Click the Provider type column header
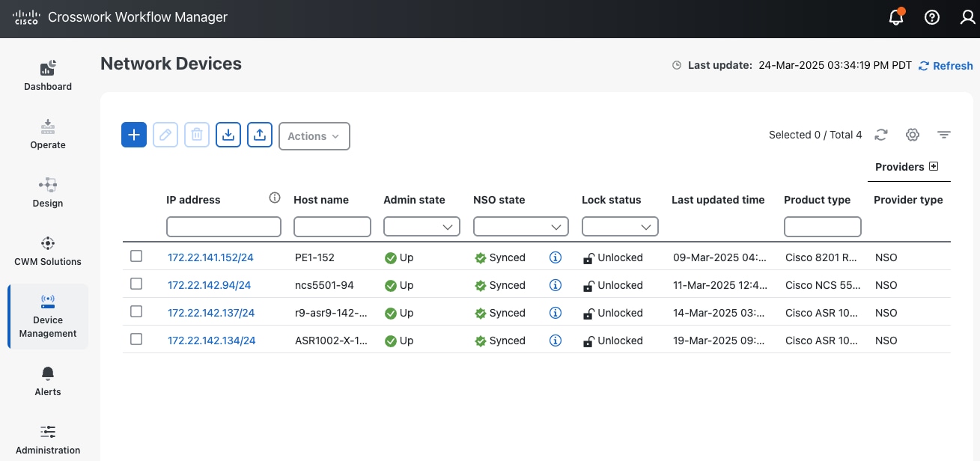This screenshot has width=980, height=461. point(908,200)
